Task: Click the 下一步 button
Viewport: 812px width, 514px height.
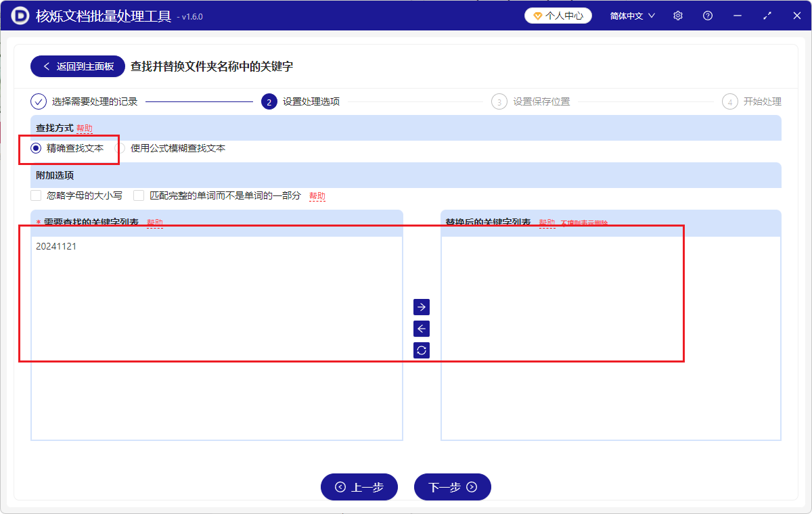Action: pos(452,487)
